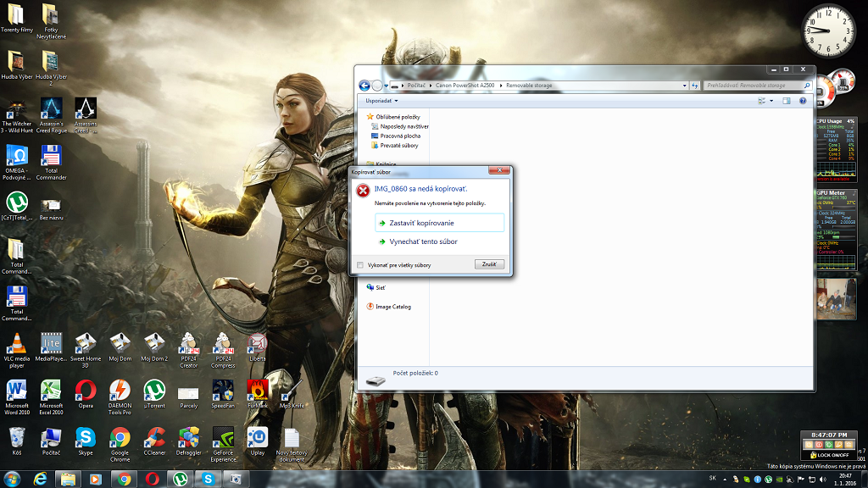Click the slideshow gadget photo thumbnail
Image resolution: width=868 pixels, height=488 pixels.
point(836,299)
